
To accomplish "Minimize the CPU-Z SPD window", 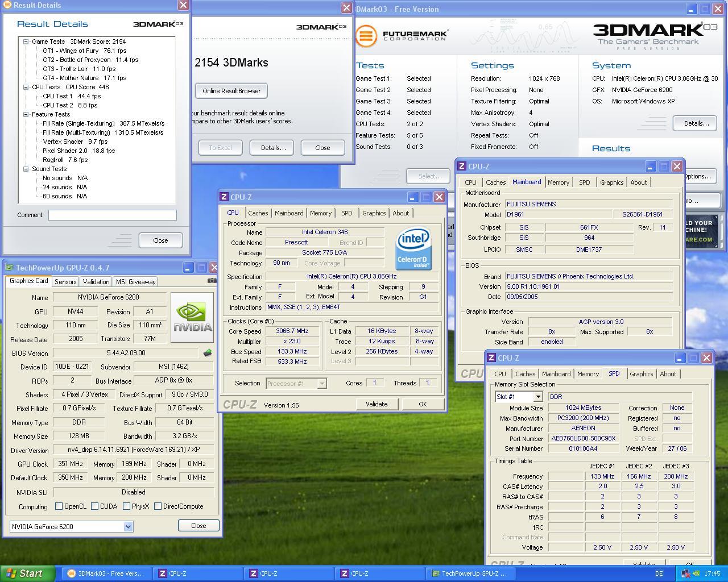I will pyautogui.click(x=680, y=357).
